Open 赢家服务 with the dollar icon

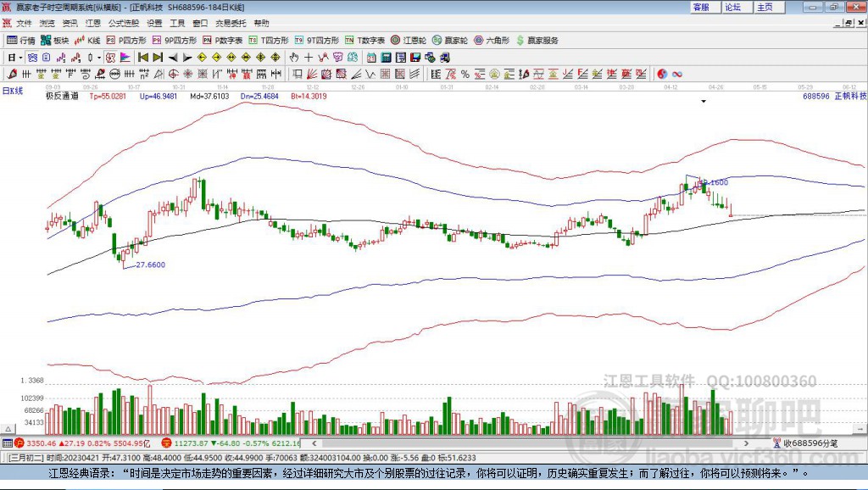pos(537,41)
